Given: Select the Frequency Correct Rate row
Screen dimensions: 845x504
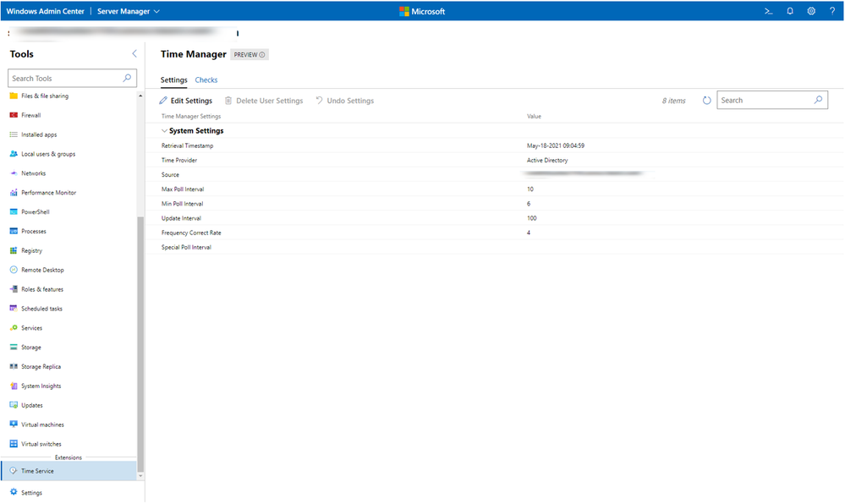Looking at the screenshot, I should pyautogui.click(x=495, y=233).
